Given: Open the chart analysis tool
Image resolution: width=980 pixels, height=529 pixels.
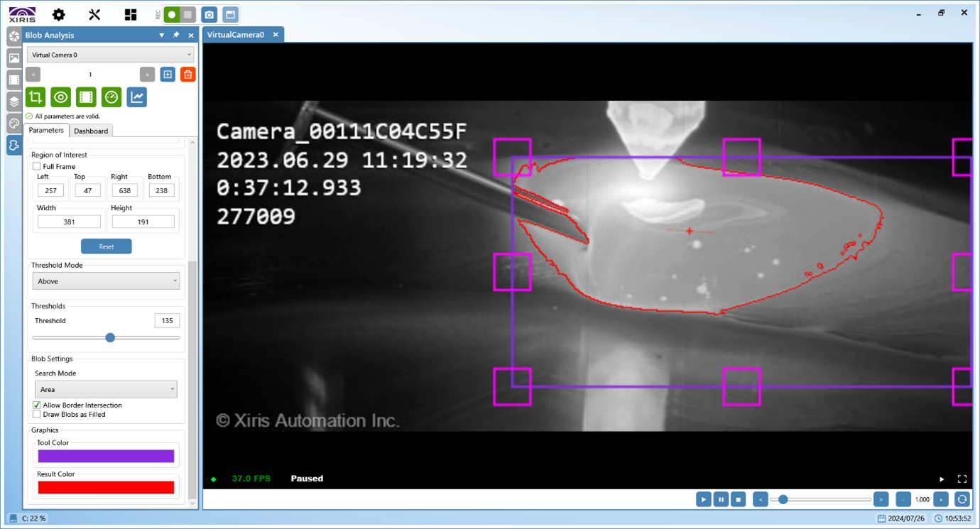Looking at the screenshot, I should [136, 97].
